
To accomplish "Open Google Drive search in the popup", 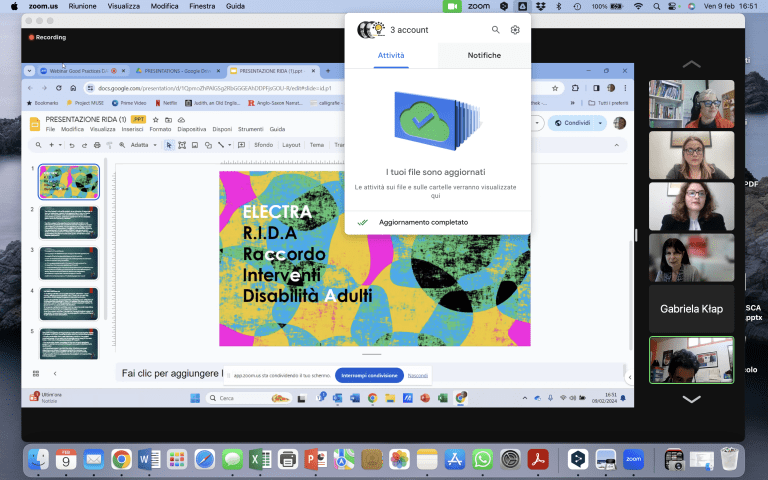I will 496,30.
